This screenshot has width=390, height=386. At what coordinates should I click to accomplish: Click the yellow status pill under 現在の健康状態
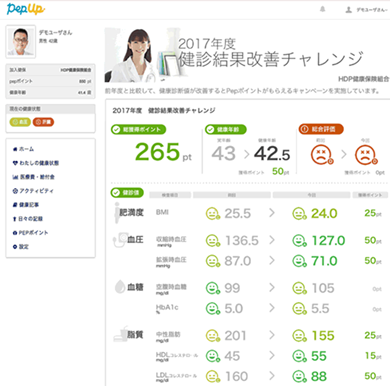click(x=20, y=122)
